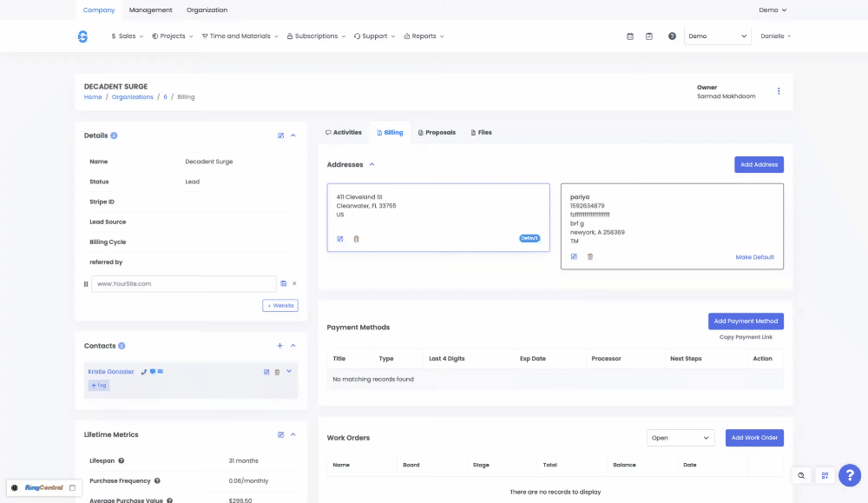Image resolution: width=868 pixels, height=503 pixels.
Task: Switch to the Proposals tab
Action: click(x=437, y=133)
